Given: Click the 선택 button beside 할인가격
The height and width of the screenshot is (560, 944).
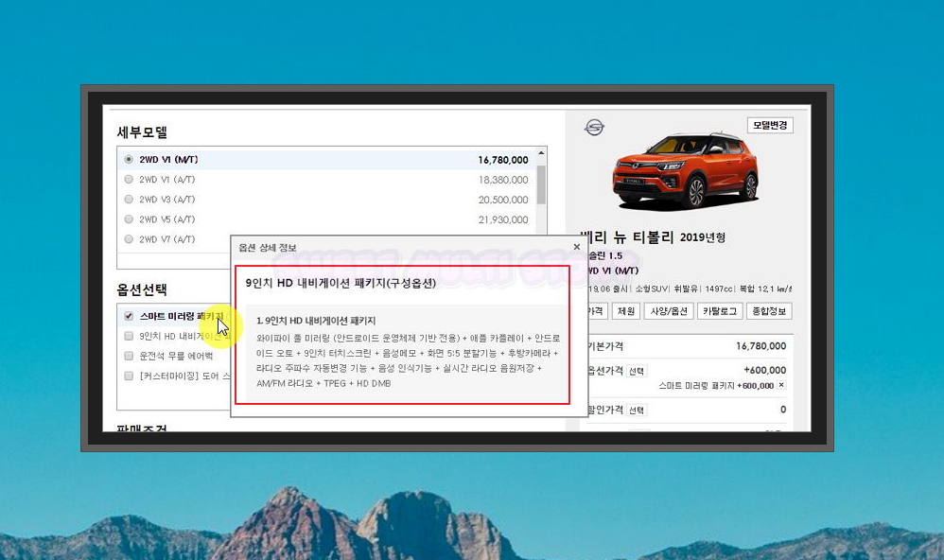Looking at the screenshot, I should [637, 411].
